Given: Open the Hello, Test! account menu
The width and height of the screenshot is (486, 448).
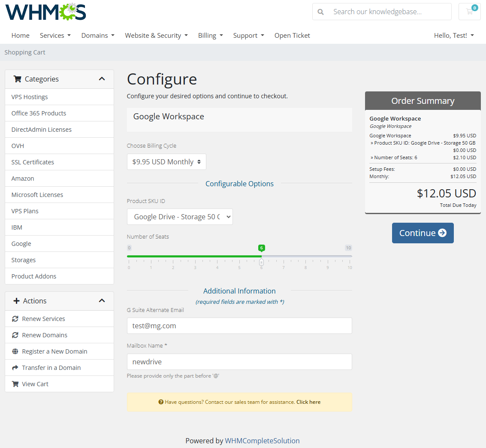Looking at the screenshot, I should pyautogui.click(x=454, y=35).
